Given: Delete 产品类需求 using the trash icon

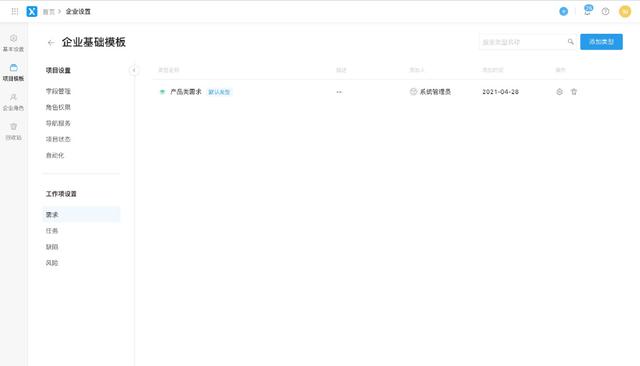Looking at the screenshot, I should click(x=574, y=92).
